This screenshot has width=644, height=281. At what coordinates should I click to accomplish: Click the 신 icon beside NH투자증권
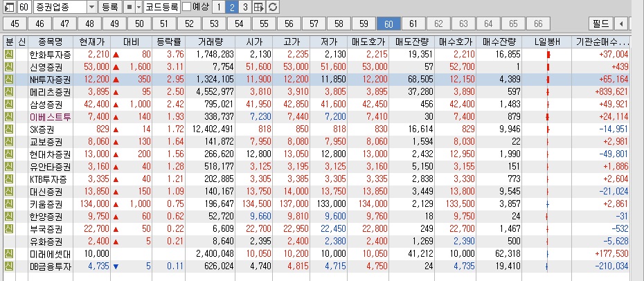click(10, 79)
